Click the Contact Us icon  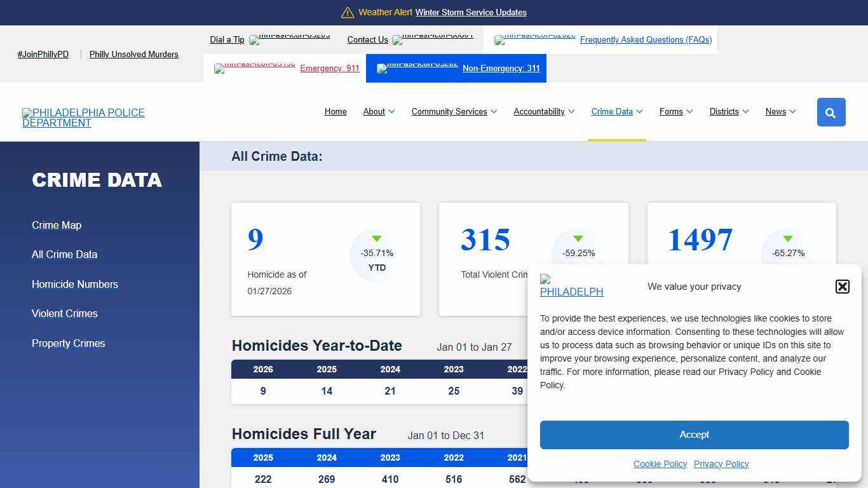433,40
